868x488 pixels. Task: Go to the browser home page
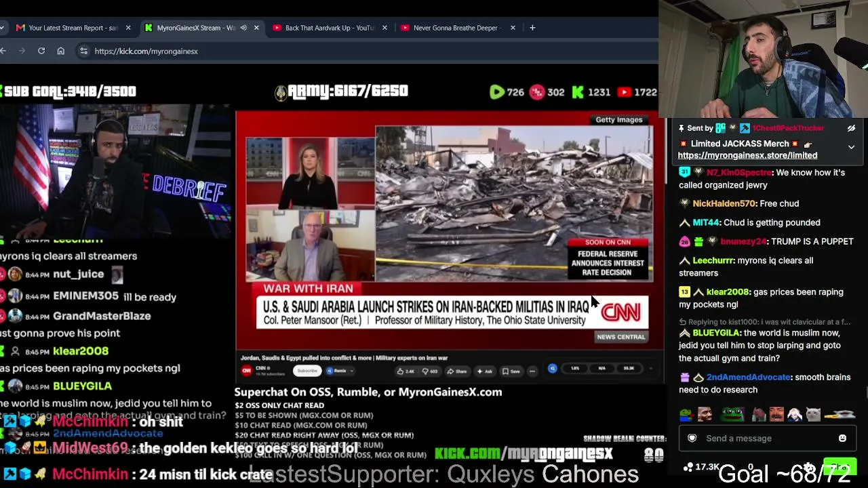pos(60,51)
